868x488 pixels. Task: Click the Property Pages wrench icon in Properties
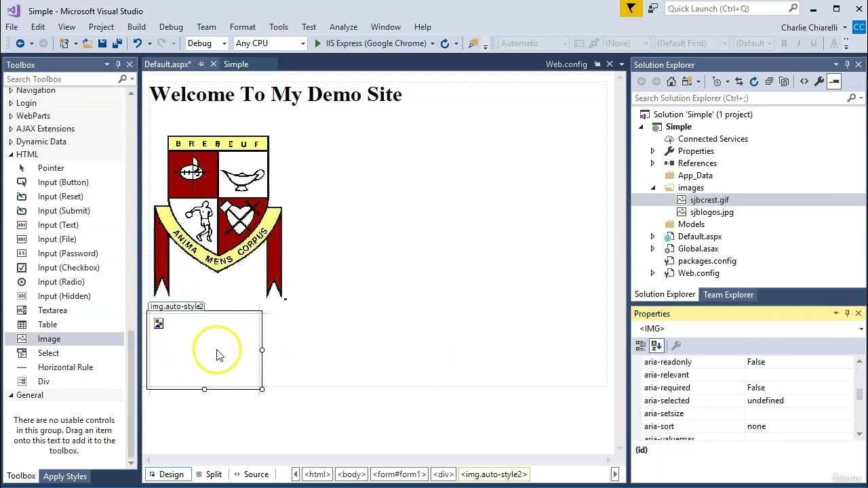tap(676, 346)
